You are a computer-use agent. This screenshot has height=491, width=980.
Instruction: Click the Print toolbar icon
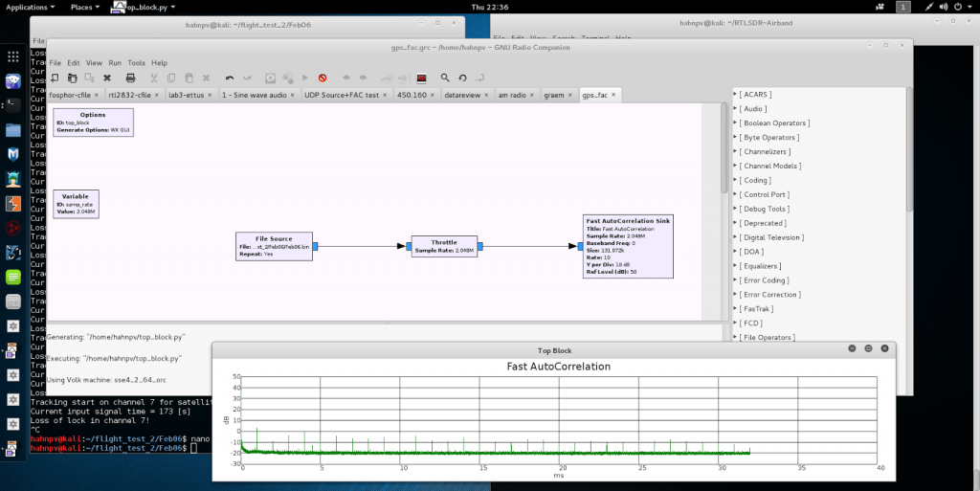click(130, 78)
